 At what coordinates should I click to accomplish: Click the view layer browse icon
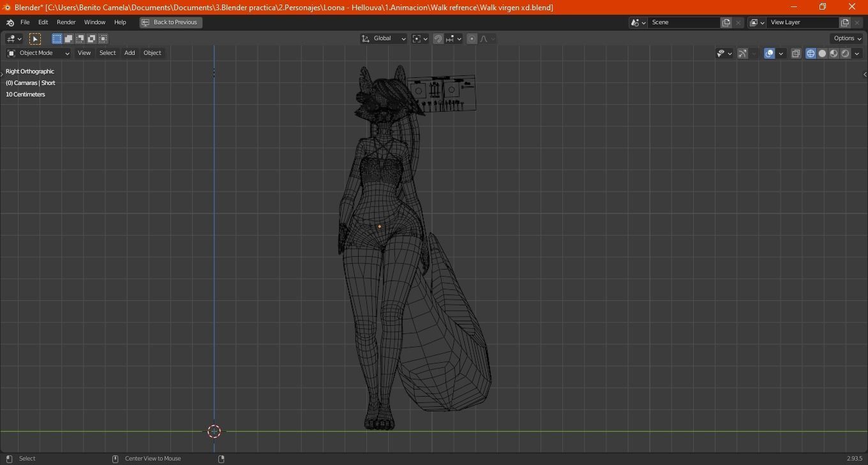tap(757, 22)
